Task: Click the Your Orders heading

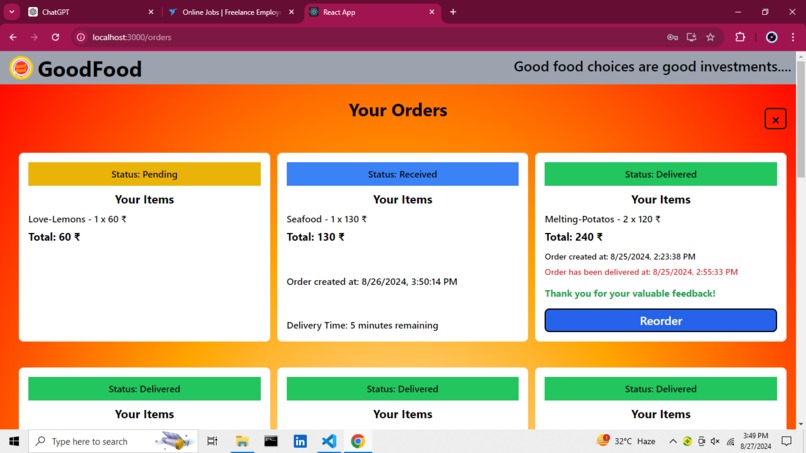Action: (398, 110)
